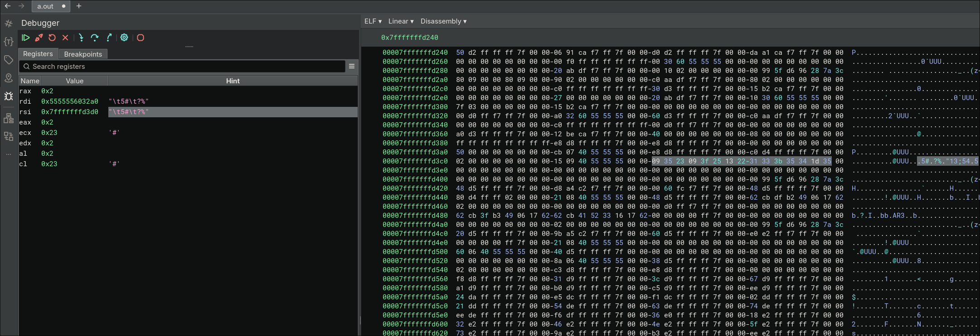Image resolution: width=980 pixels, height=336 pixels.
Task: Click the Step Into icon
Action: pyautogui.click(x=81, y=38)
